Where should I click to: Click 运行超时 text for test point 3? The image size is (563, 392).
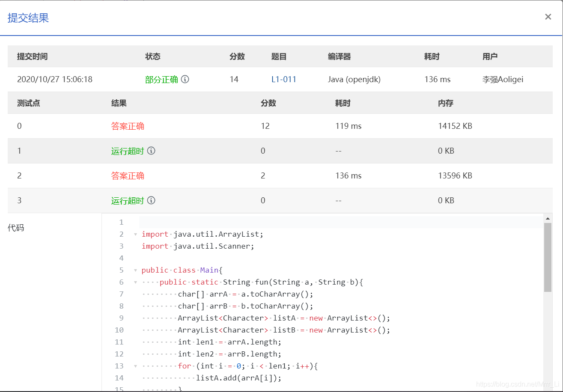128,200
